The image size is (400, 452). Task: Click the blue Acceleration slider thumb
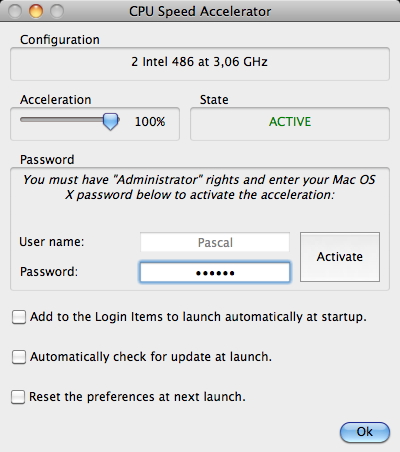click(110, 121)
